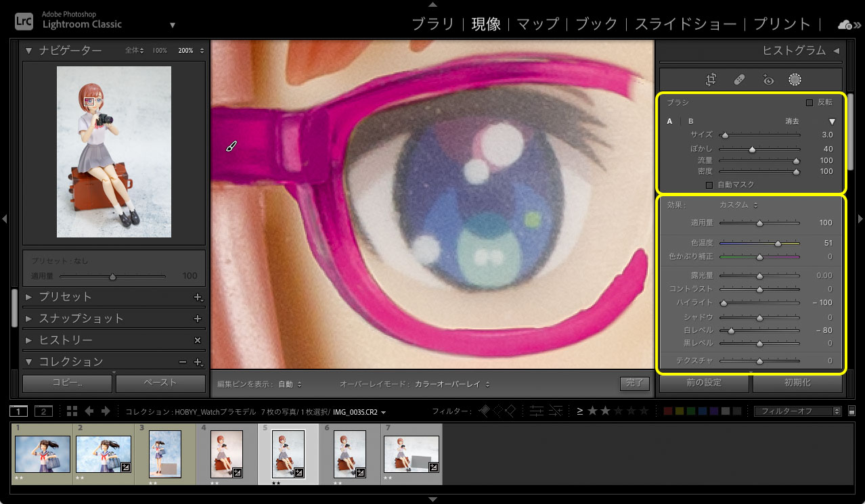Select the Crop overlay tool
Viewport: 865px width, 504px height.
(x=711, y=80)
